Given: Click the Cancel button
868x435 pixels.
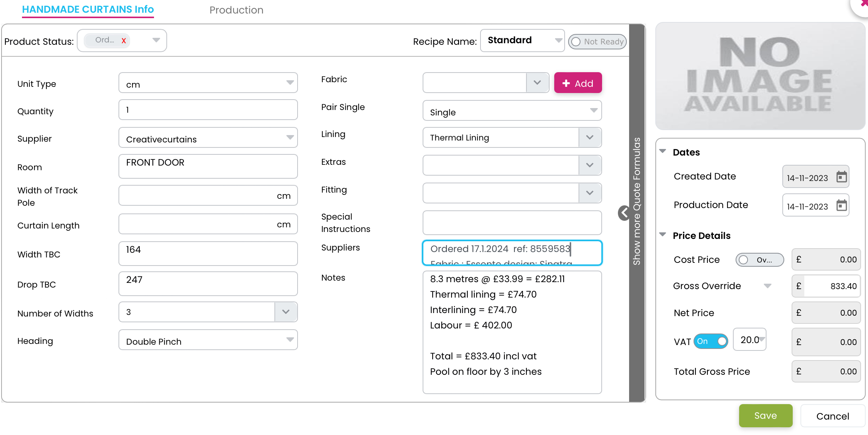Looking at the screenshot, I should pos(832,416).
